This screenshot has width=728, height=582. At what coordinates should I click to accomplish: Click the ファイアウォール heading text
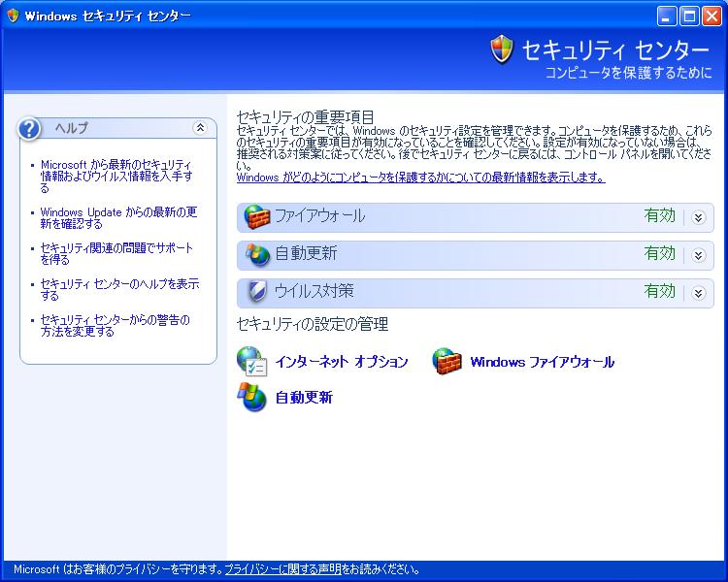coord(319,216)
